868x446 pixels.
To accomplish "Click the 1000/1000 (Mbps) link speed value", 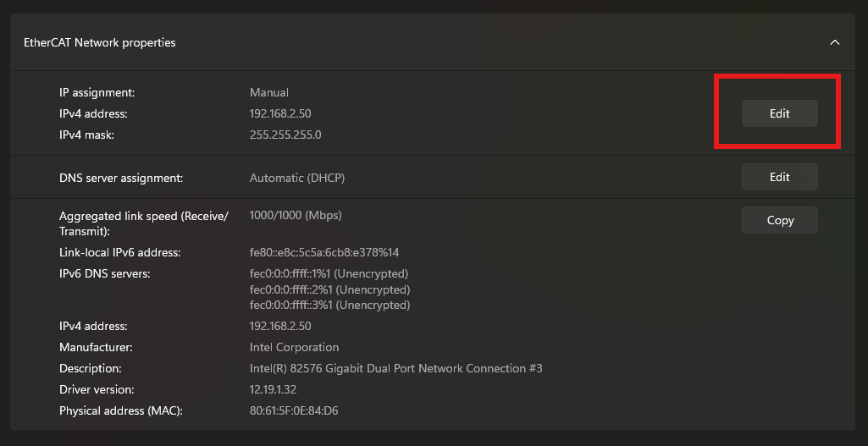I will [296, 216].
